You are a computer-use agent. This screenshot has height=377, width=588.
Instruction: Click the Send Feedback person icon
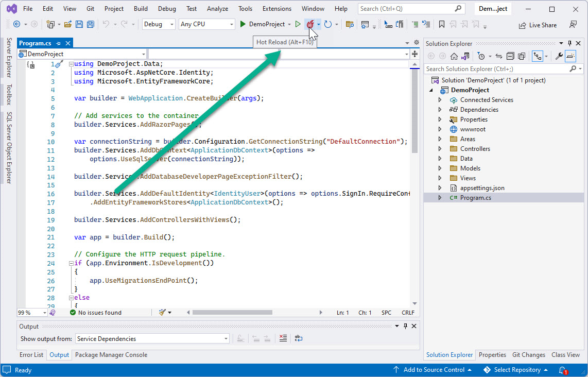coord(573,25)
